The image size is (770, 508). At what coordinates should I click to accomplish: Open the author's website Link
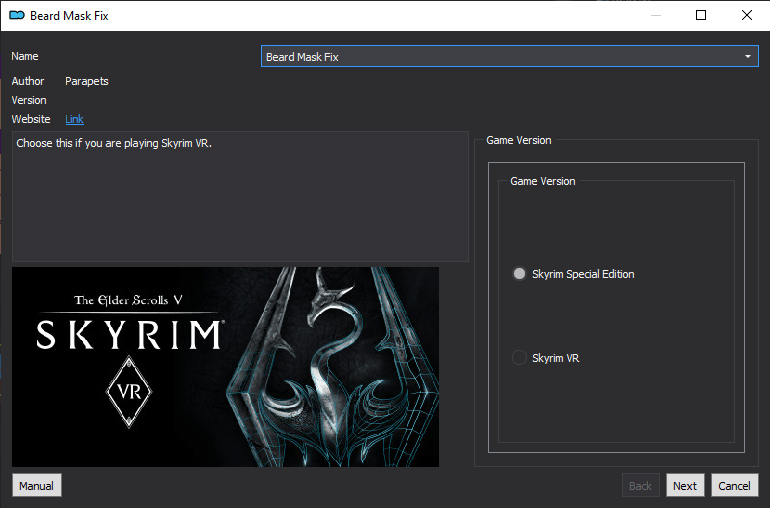(74, 119)
